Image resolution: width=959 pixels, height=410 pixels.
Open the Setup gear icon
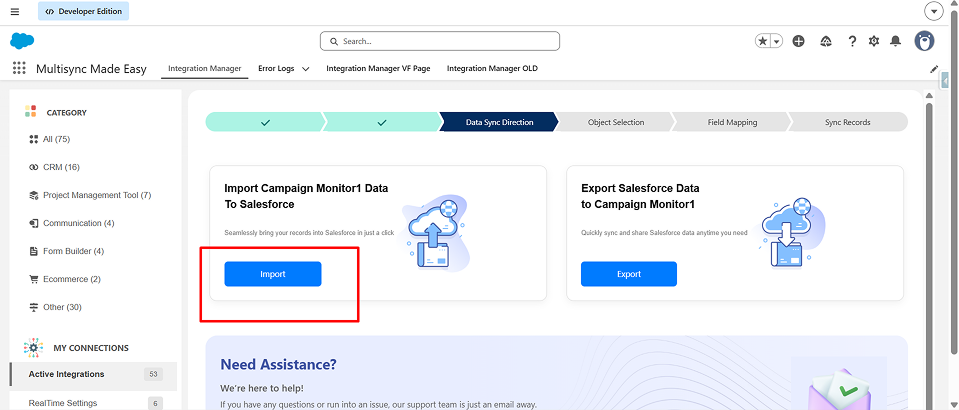point(874,41)
